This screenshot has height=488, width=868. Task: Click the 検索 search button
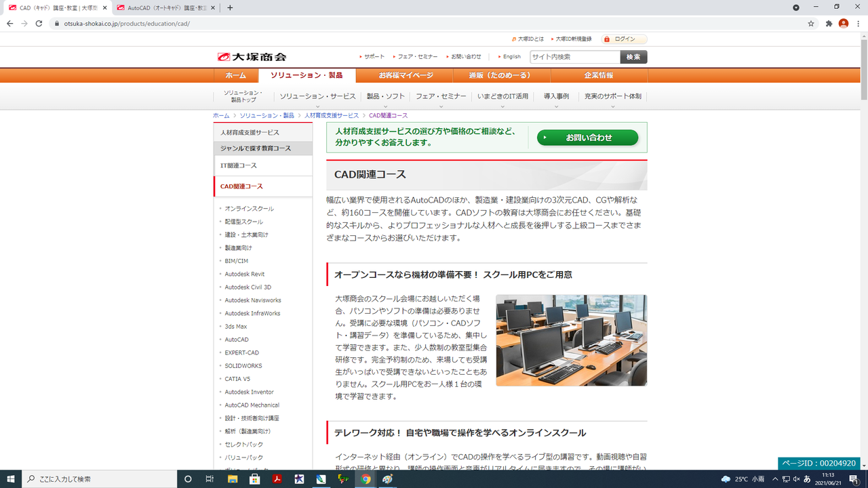pyautogui.click(x=633, y=57)
